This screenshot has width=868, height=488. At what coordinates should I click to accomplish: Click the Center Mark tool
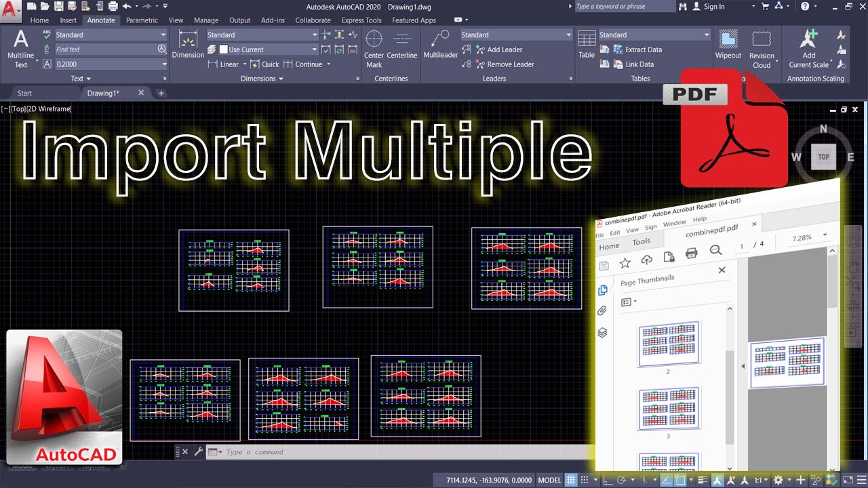click(374, 49)
